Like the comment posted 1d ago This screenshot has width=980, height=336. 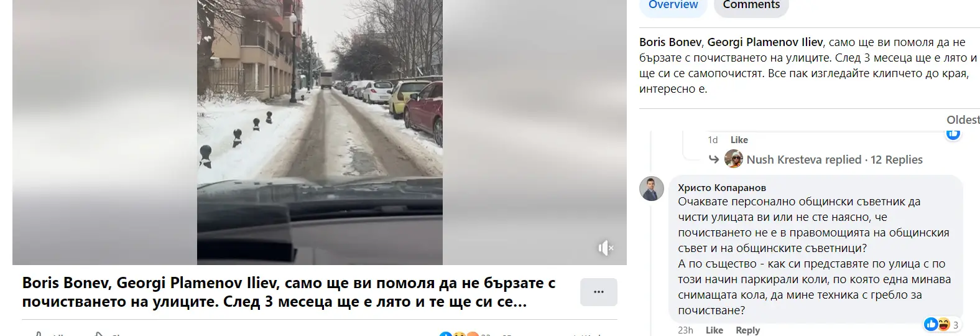click(739, 140)
